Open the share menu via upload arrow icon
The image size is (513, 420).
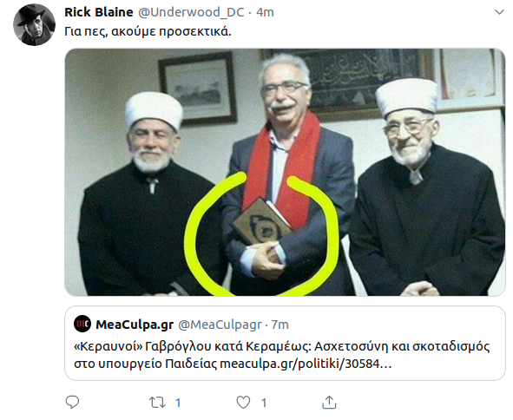329,402
